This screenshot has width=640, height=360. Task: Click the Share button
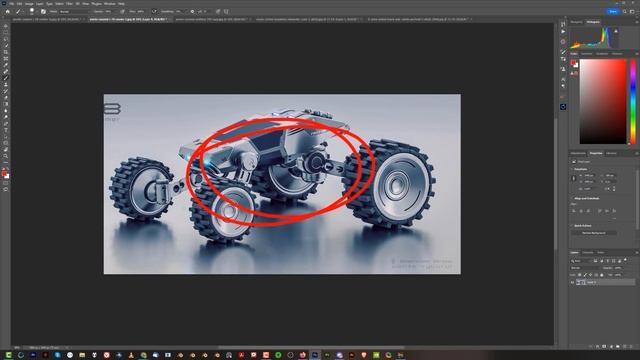[x=613, y=11]
